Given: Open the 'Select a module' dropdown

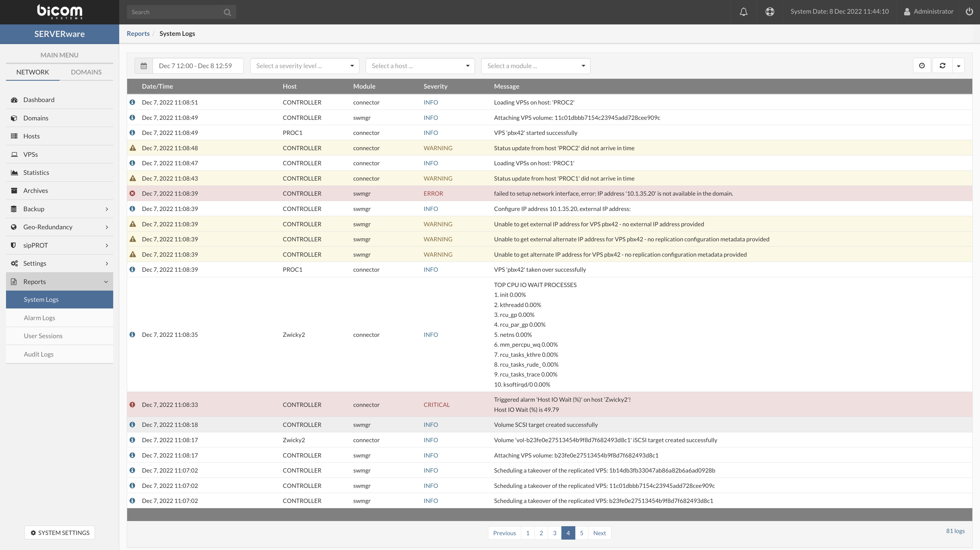Looking at the screenshot, I should point(535,66).
